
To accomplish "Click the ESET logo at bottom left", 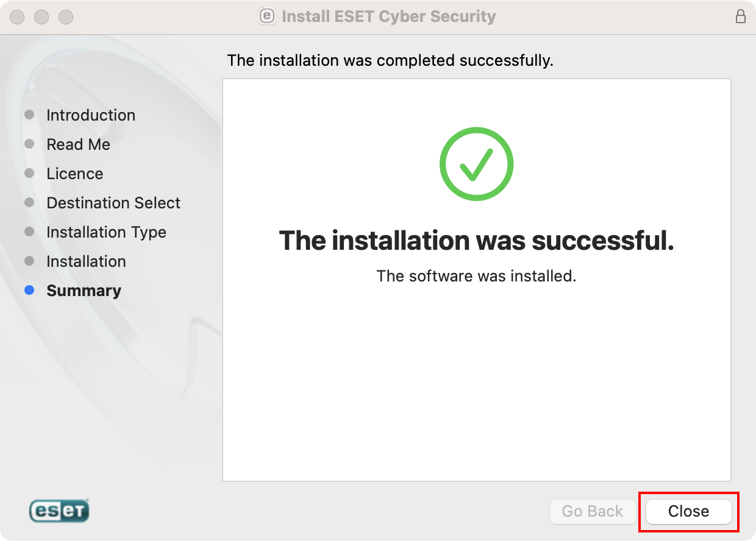I will click(59, 511).
